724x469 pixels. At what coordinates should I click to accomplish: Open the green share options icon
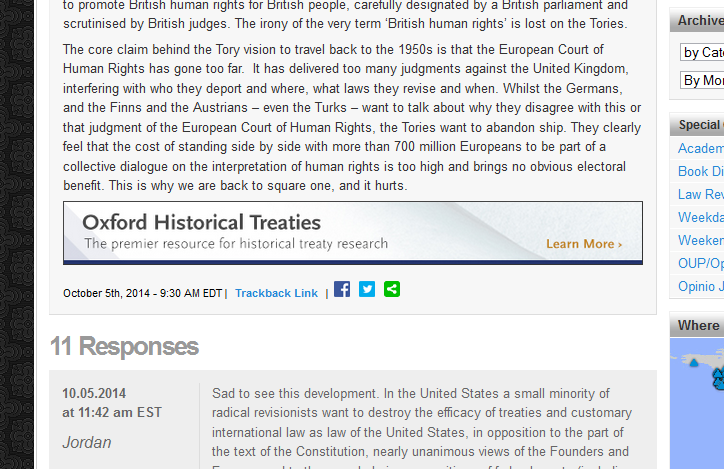point(392,289)
